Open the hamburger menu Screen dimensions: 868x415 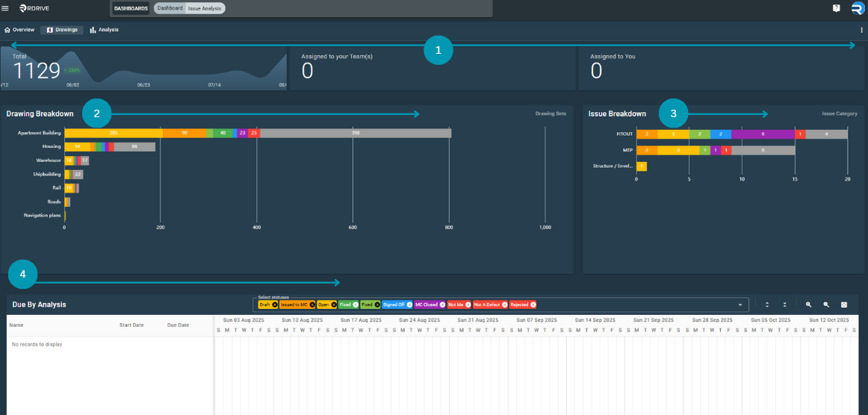[5, 8]
